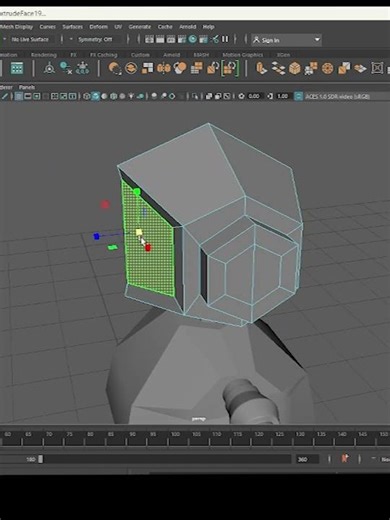This screenshot has height=520, width=390.
Task: Open Hypershade with the teal circle icon
Action: pyautogui.click(x=193, y=39)
